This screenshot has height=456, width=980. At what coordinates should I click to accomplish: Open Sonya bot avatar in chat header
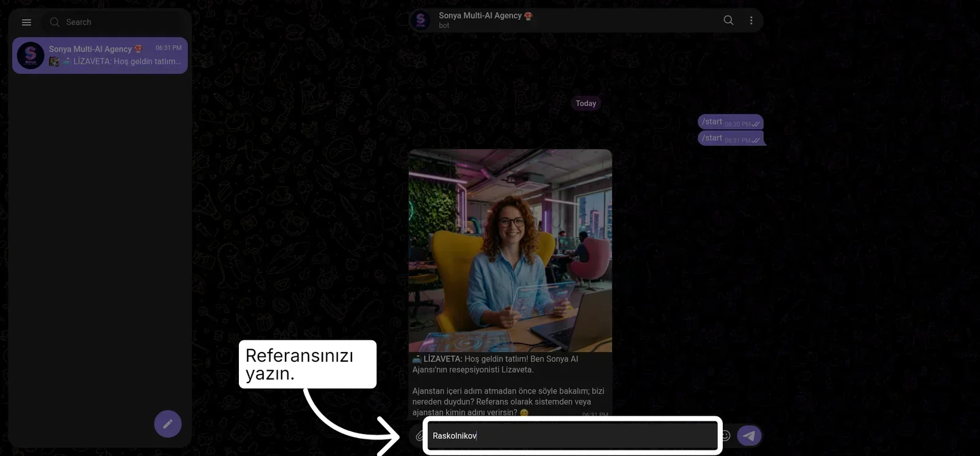[421, 20]
